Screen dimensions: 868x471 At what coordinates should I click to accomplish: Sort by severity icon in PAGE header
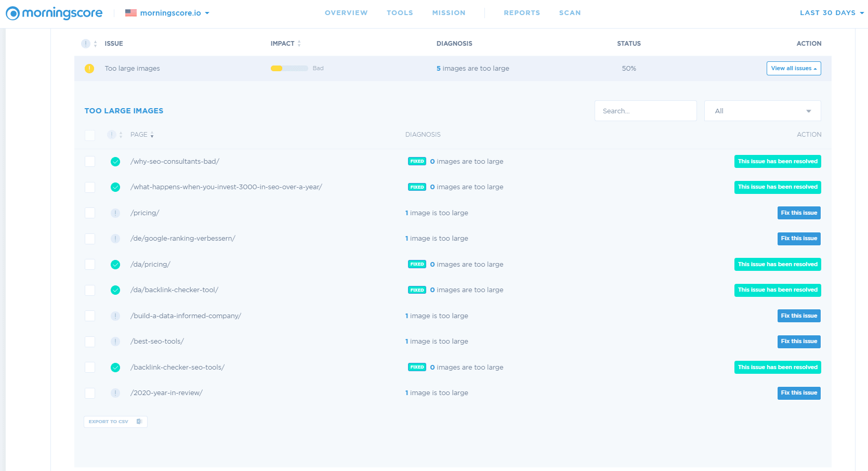(x=115, y=135)
